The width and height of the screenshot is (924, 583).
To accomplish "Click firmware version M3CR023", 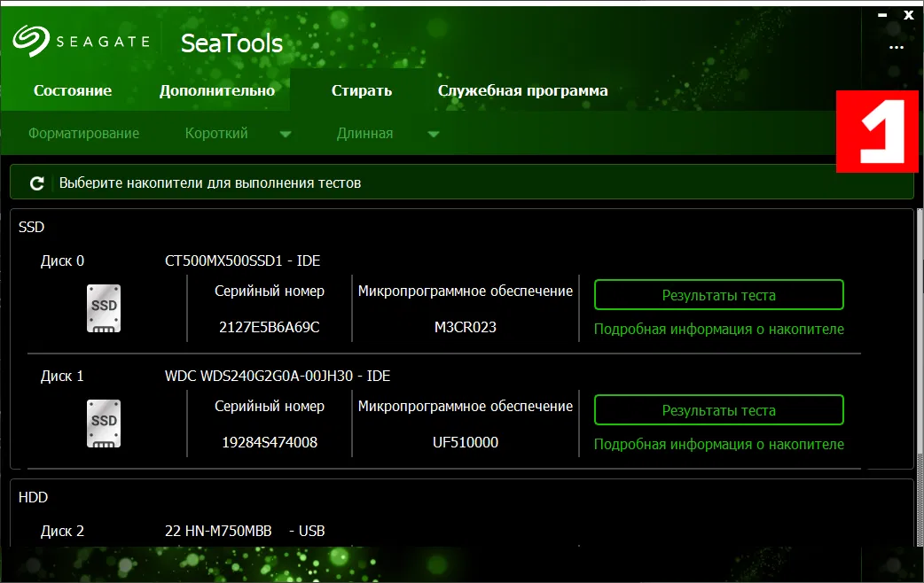I will 466,327.
